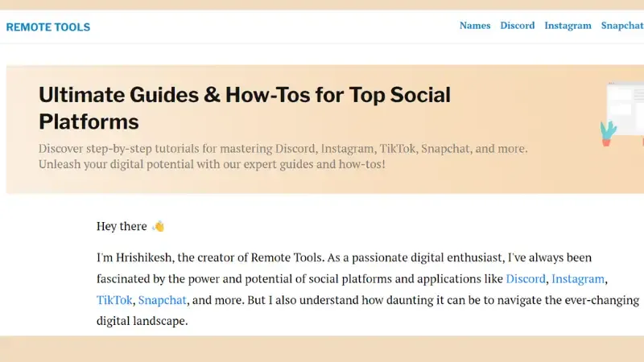
Task: Click the REMOTE TOOLS site logo
Action: [x=48, y=27]
